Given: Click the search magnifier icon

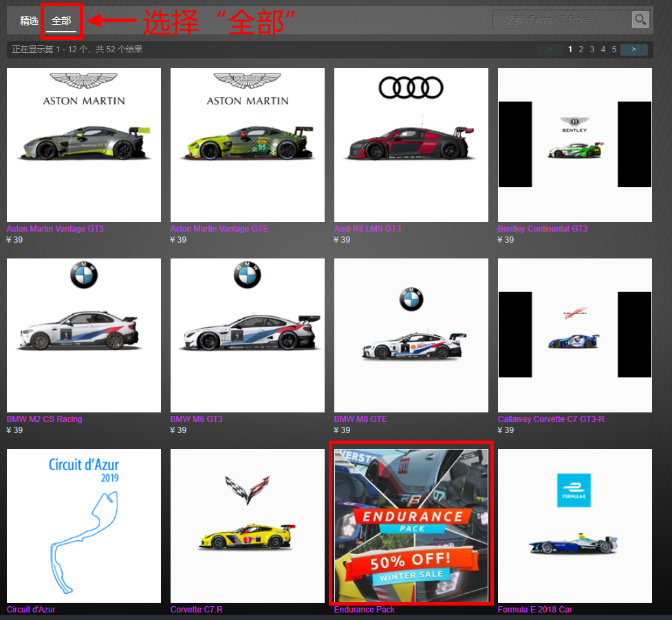Looking at the screenshot, I should click(640, 20).
